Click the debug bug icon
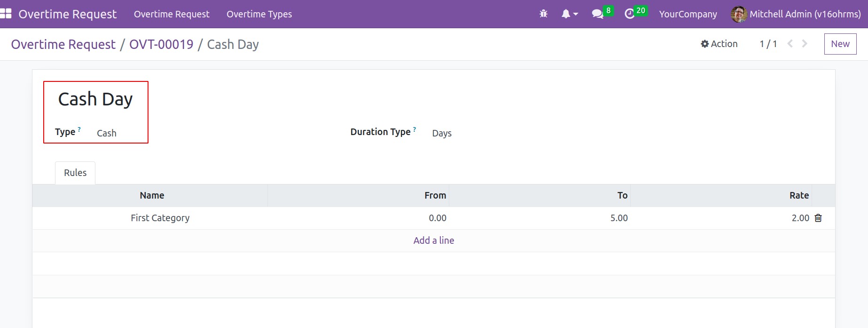 point(544,14)
